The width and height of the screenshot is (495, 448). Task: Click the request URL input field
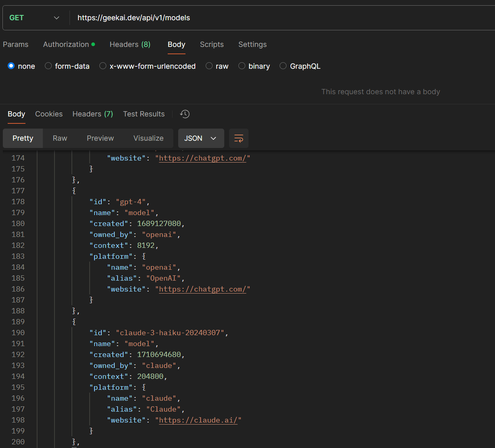coord(283,18)
